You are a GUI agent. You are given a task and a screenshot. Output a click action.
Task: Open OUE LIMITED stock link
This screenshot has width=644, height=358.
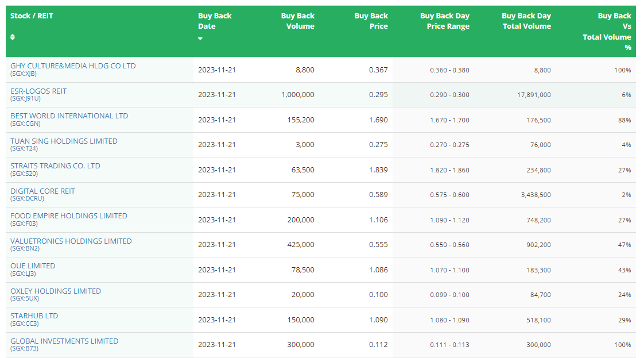(33, 266)
